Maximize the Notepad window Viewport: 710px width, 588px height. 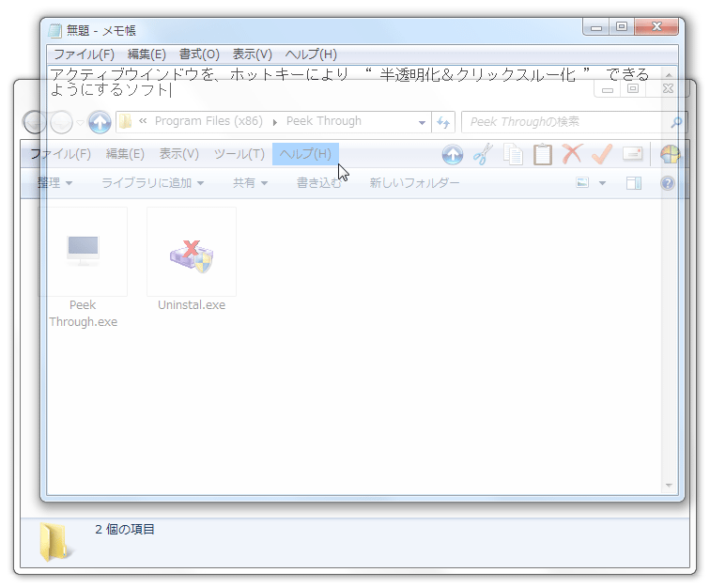point(622,27)
